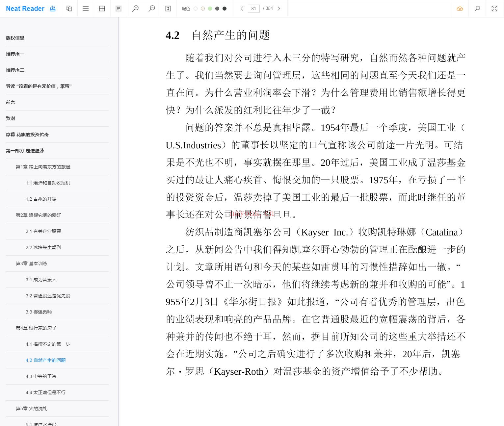504x426 pixels.
Task: Select the dark gray color theme swatch
Action: click(x=217, y=9)
